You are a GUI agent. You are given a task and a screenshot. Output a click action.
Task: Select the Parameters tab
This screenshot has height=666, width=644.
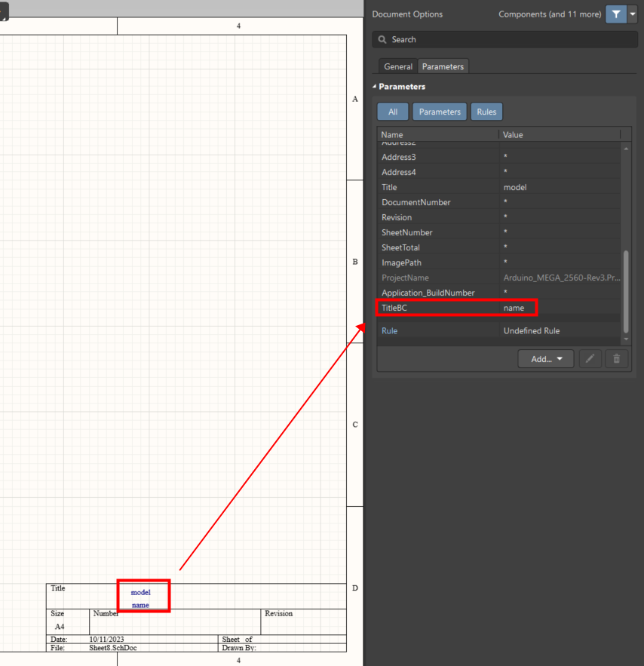(443, 66)
